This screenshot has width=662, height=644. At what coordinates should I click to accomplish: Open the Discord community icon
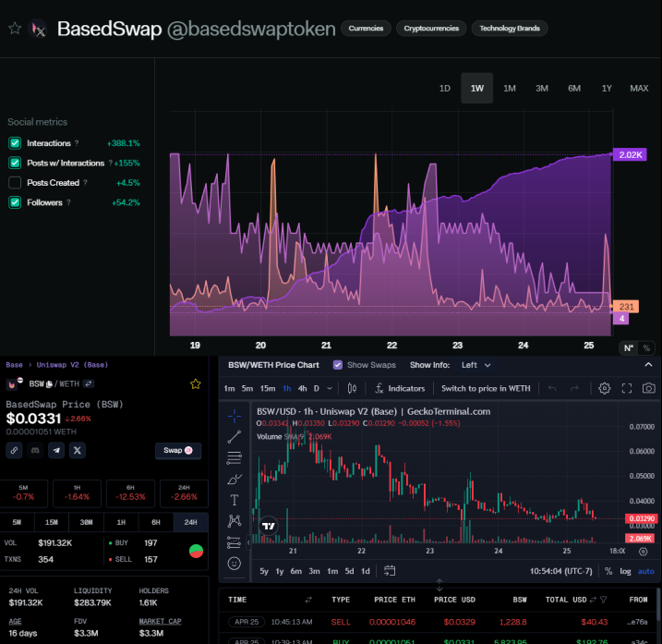point(35,451)
